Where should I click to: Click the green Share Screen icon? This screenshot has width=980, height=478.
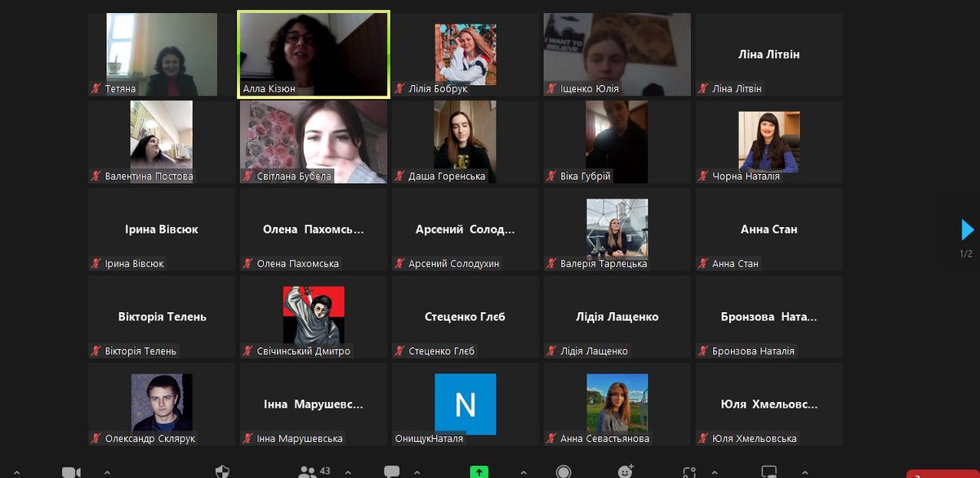[479, 472]
